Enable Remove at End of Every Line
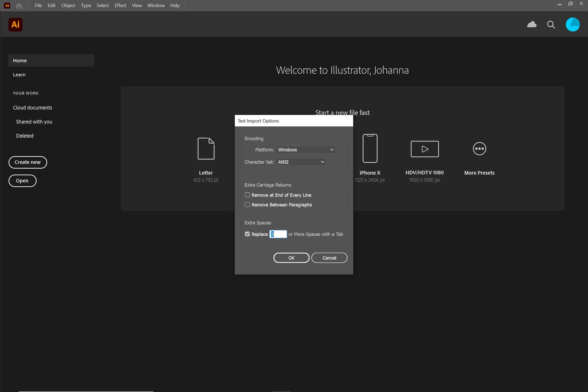This screenshot has height=392, width=588. click(x=247, y=195)
